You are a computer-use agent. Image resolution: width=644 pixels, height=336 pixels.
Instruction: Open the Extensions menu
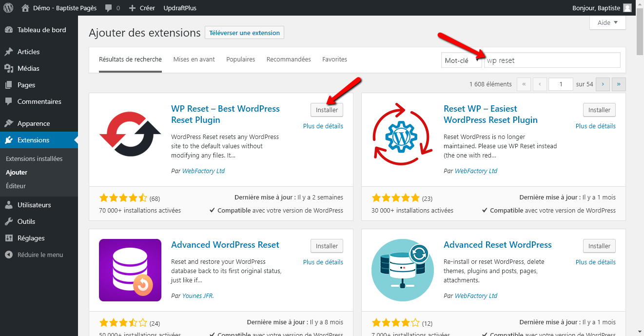[x=39, y=140]
